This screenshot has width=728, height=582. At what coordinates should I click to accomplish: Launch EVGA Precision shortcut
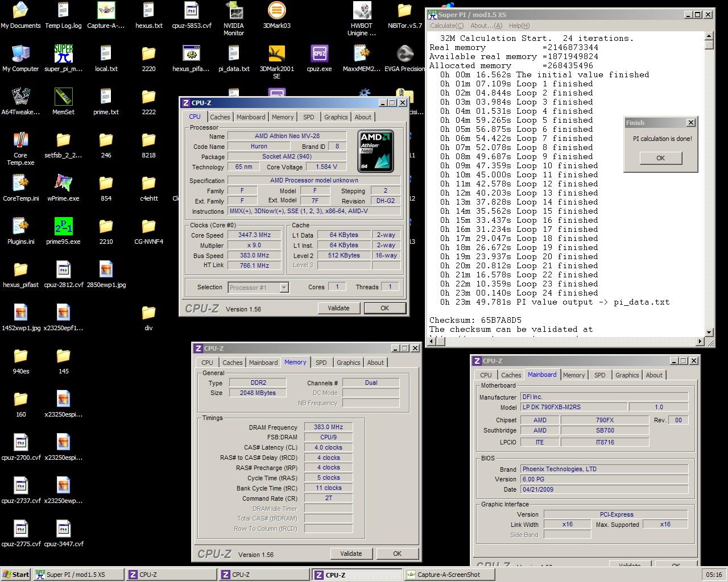pyautogui.click(x=404, y=59)
